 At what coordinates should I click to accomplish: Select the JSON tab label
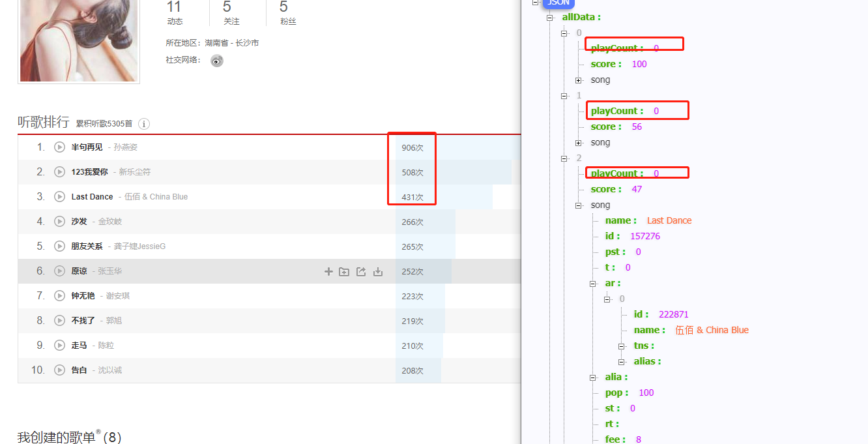pyautogui.click(x=558, y=3)
